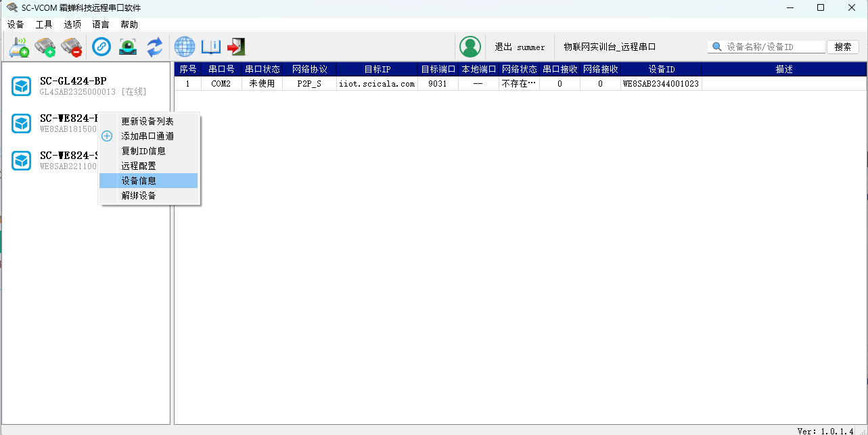
Task: Click the blue link chain icon
Action: pos(101,47)
